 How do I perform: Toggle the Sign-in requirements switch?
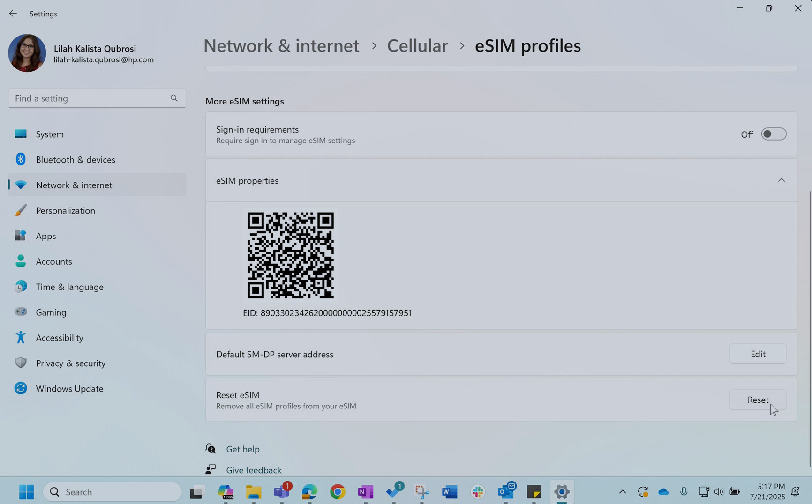pos(773,134)
